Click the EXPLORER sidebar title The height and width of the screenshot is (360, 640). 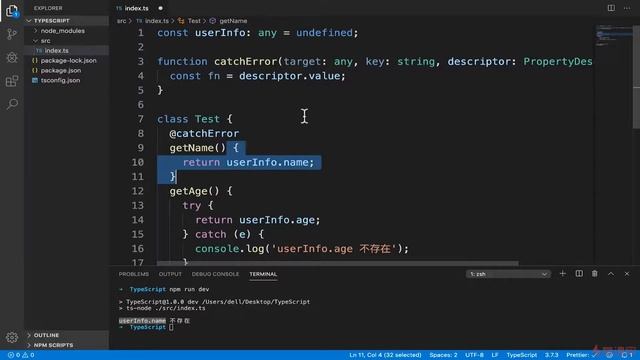coord(48,8)
